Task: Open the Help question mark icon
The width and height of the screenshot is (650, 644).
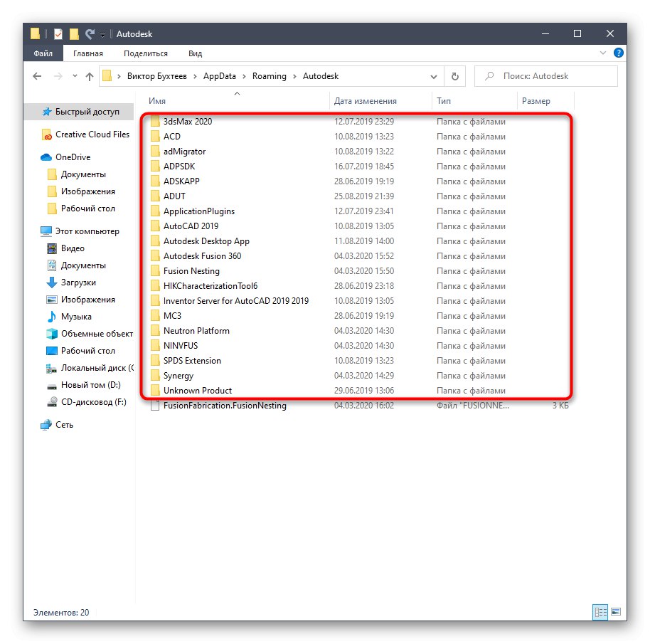Action: (x=618, y=53)
